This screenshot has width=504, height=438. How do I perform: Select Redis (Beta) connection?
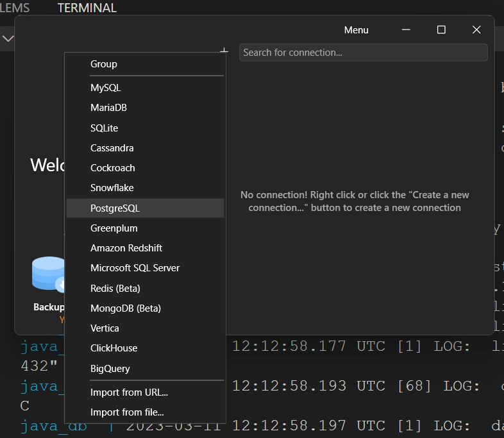pyautogui.click(x=145, y=288)
